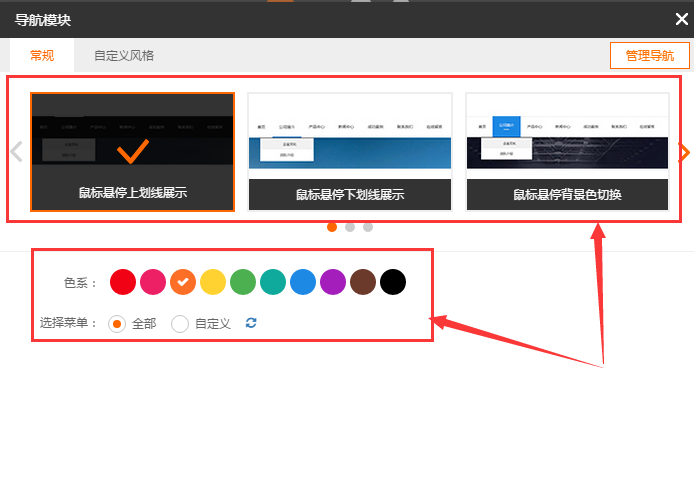694x499 pixels.
Task: Choose the 鼠标悬停背景色切换 style thumbnail
Action: click(567, 152)
